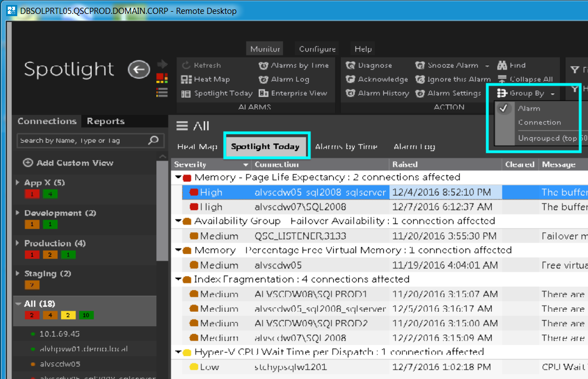Select the Alarms by Time view tab below All
Screen dimensions: 588x379
pos(346,147)
